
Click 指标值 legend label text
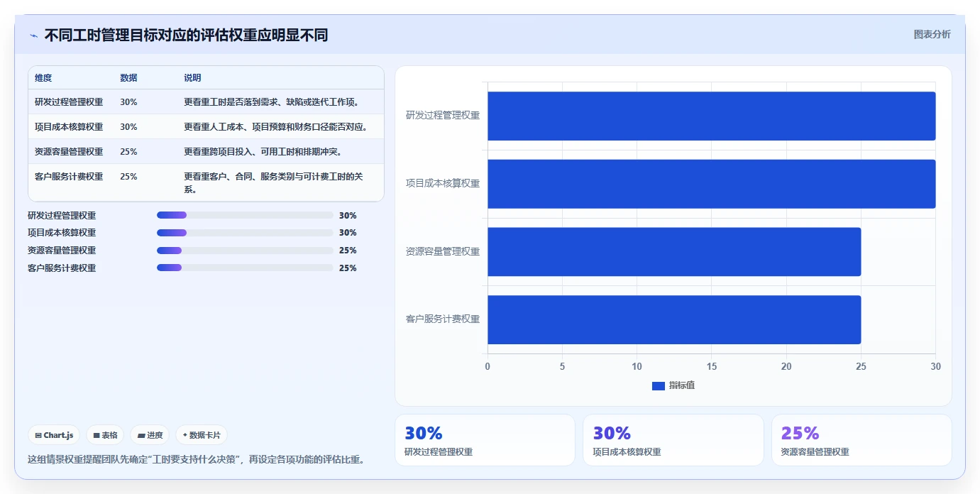coord(682,385)
